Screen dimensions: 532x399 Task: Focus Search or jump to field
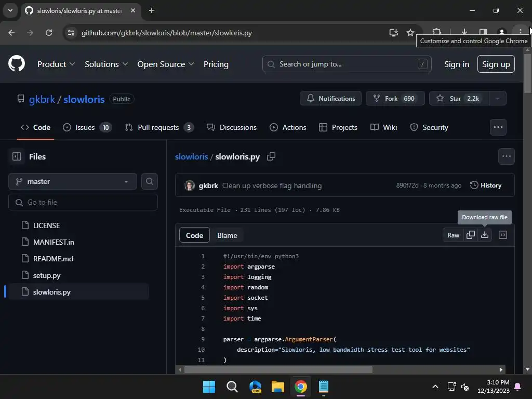(x=347, y=64)
